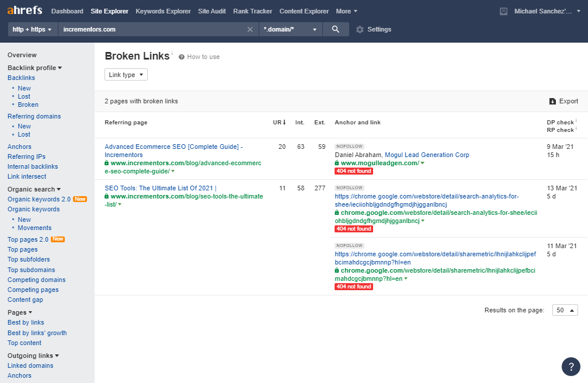
Task: Click the 404 not found badge for mogulleadgen
Action: pos(354,171)
